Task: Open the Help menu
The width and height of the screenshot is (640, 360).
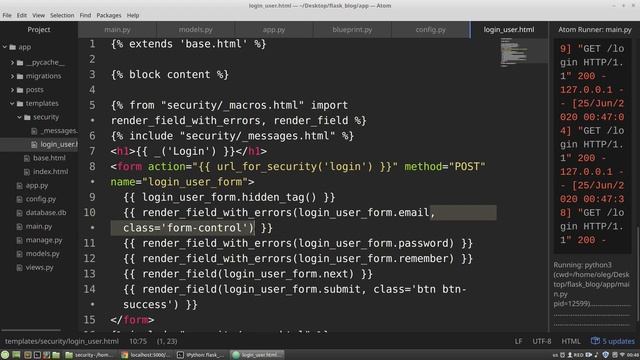Action: coord(133,15)
